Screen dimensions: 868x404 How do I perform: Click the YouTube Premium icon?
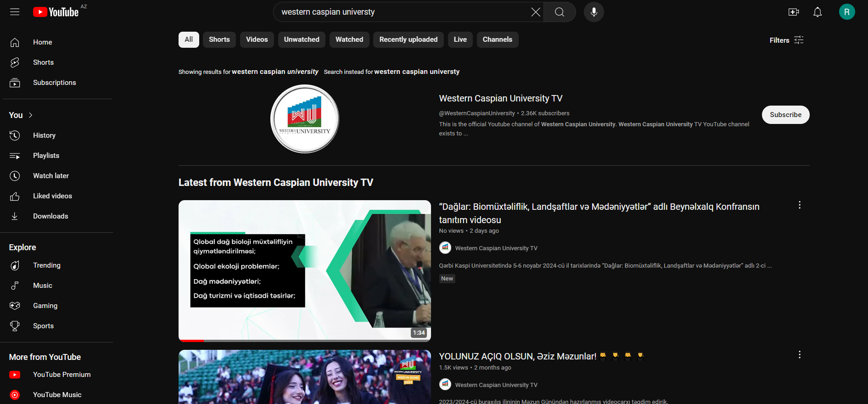pyautogui.click(x=15, y=375)
